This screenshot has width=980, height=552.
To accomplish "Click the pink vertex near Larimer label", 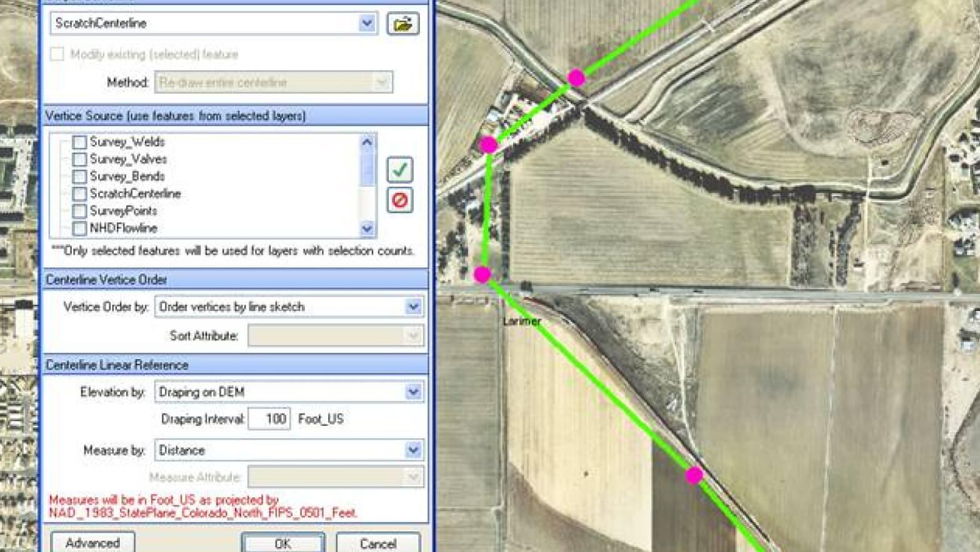I will [x=482, y=275].
